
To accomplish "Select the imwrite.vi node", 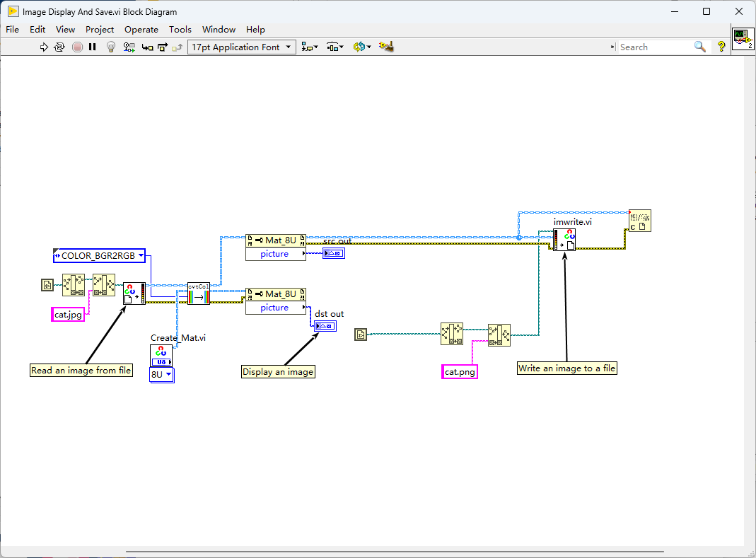I will [x=564, y=240].
